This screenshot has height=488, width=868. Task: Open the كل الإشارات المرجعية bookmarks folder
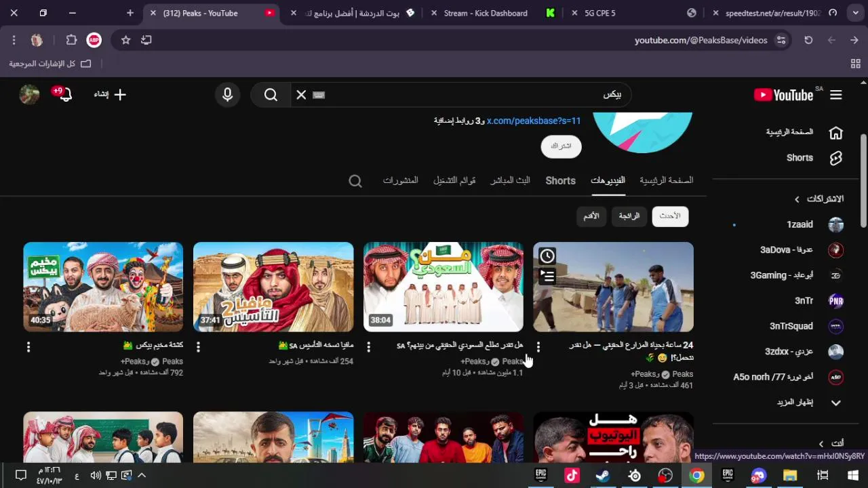[50, 64]
